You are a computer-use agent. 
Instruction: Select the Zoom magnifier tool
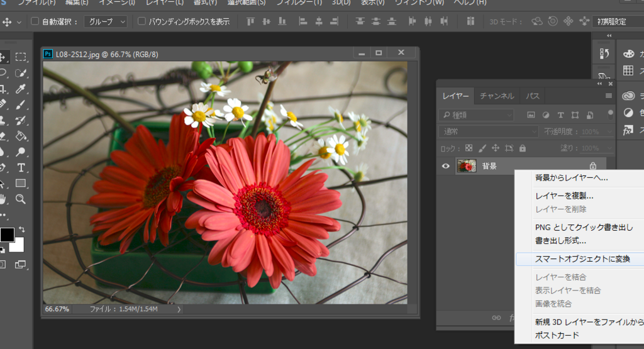point(21,199)
